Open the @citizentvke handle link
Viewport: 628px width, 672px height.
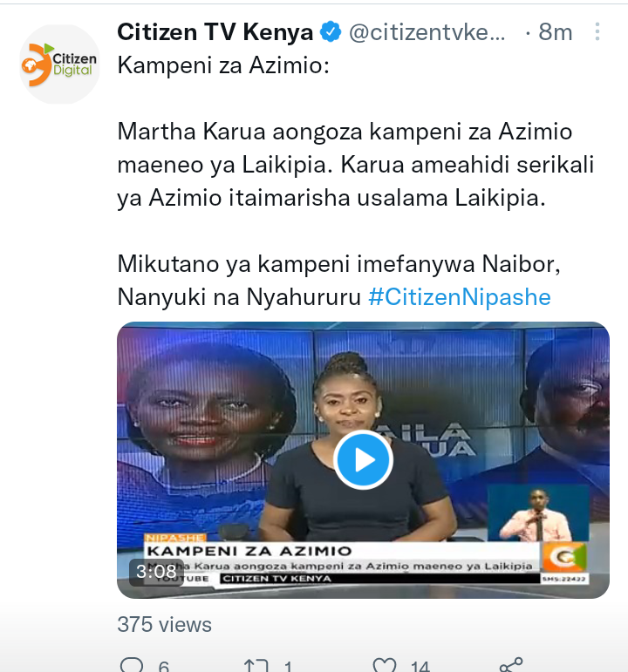pos(427,32)
